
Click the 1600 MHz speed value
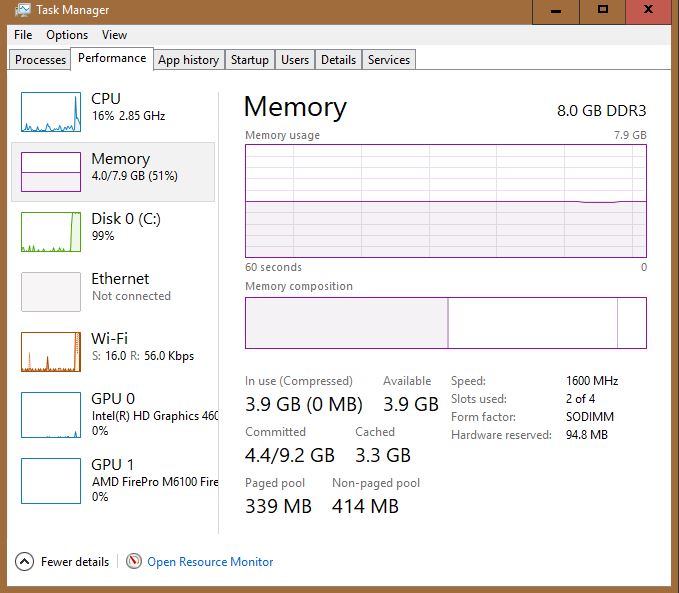(x=592, y=381)
